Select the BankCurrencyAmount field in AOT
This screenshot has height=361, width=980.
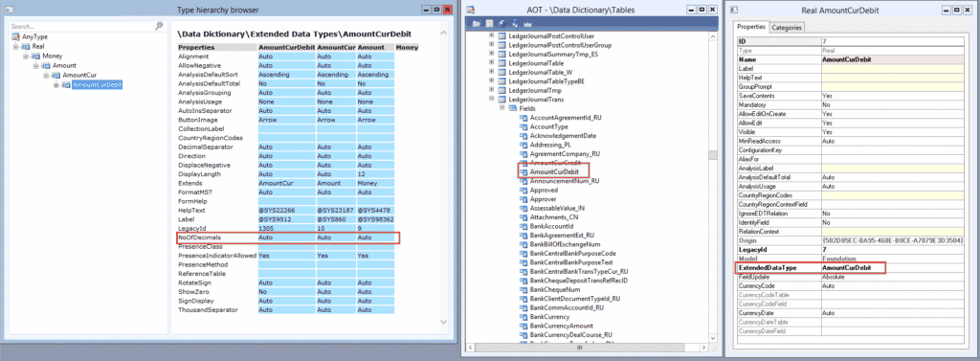[x=561, y=326]
